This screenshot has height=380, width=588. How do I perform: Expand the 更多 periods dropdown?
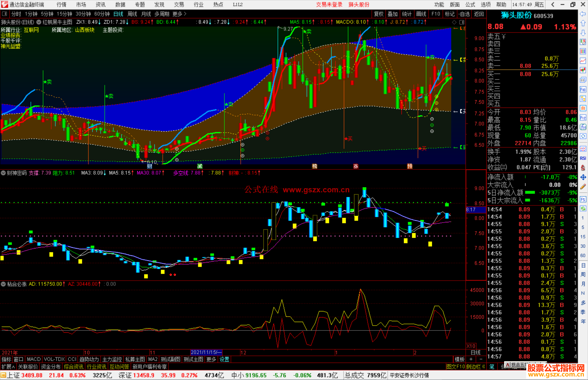(x=179, y=14)
